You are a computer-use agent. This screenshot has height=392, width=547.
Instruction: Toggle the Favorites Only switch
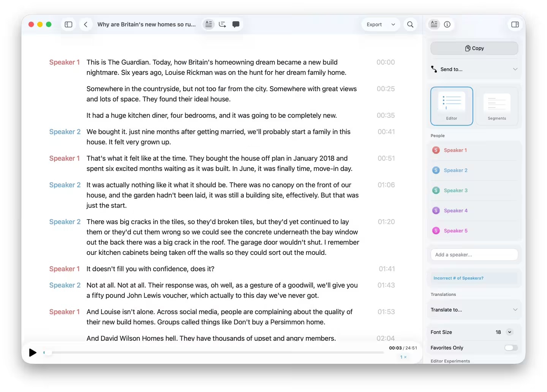click(x=511, y=348)
